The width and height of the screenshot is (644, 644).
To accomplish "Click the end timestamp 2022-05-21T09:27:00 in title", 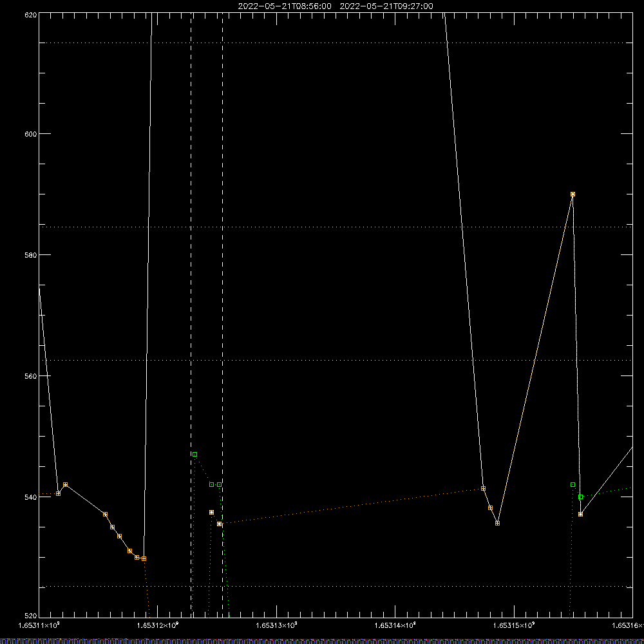I will pos(386,6).
